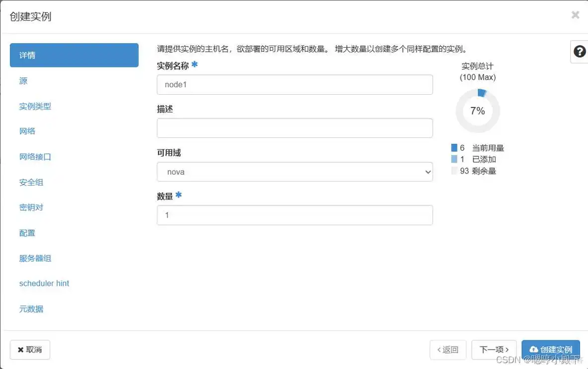
Task: Open the help question mark icon
Action: click(x=580, y=51)
